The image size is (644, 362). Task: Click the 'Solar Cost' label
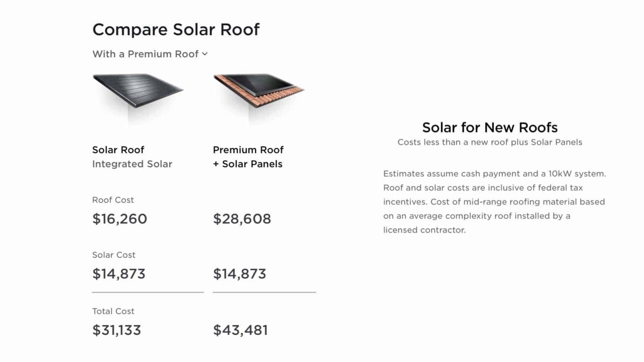[114, 255]
